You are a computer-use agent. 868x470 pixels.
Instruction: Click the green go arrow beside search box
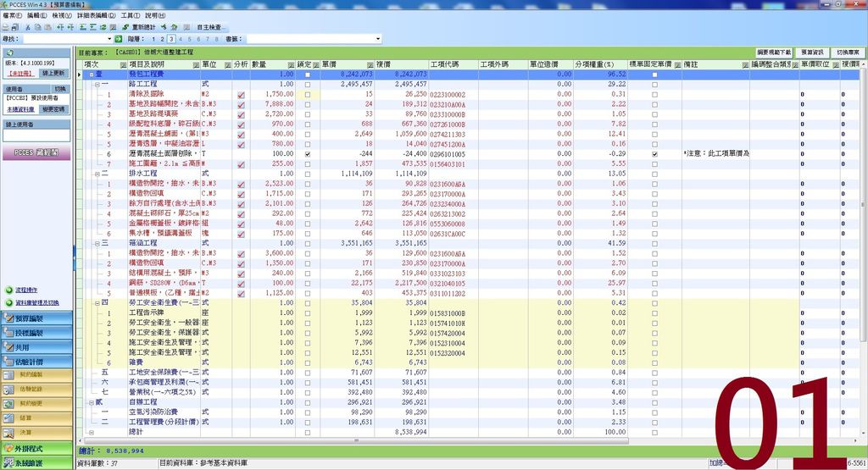(x=119, y=39)
